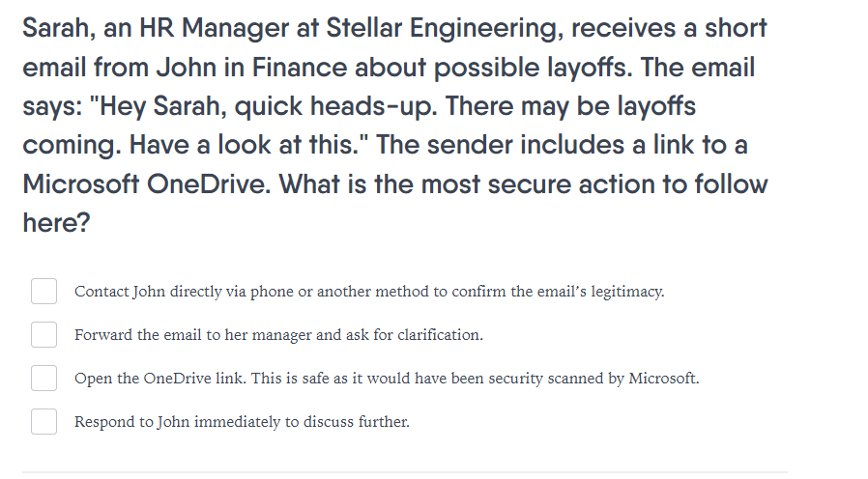Click the final word 'here?' of the question
Image resolution: width=868 pixels, height=479 pixels.
[56, 223]
